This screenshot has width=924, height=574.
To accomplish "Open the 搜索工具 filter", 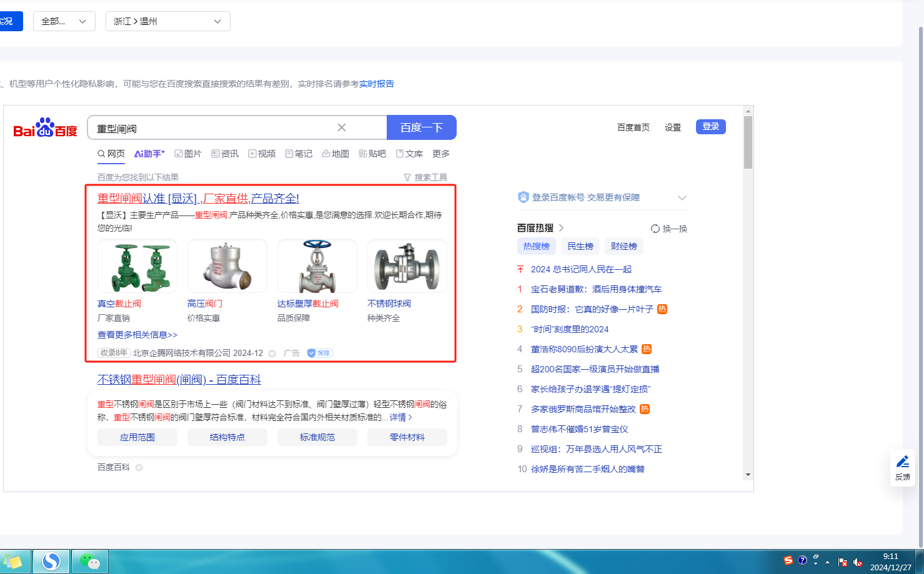I will pyautogui.click(x=425, y=177).
